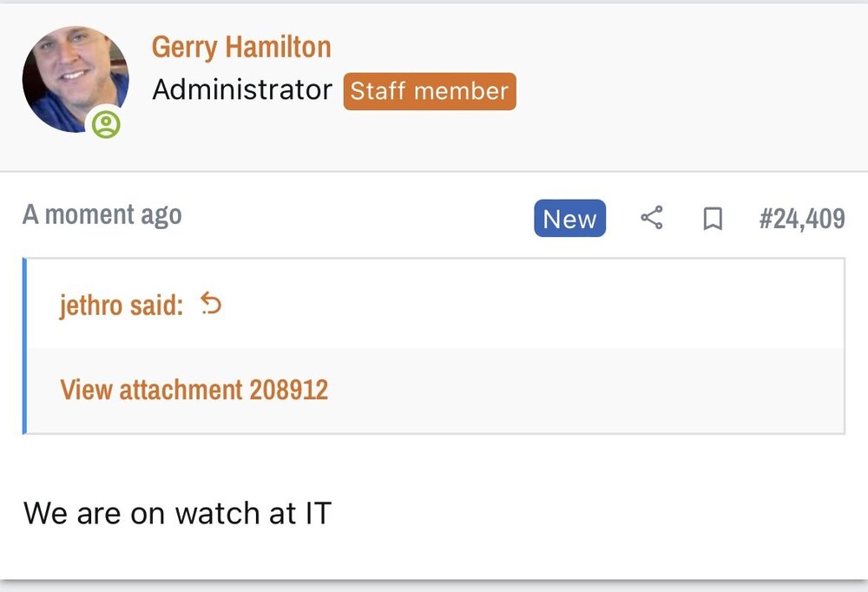Click the Administrator user title
This screenshot has height=592, width=868.
[x=242, y=90]
